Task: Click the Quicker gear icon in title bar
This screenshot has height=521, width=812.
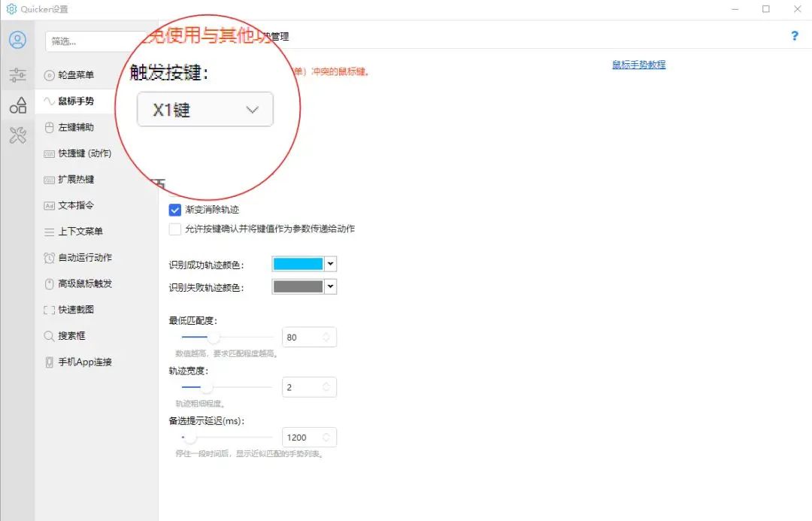Action: 11,9
